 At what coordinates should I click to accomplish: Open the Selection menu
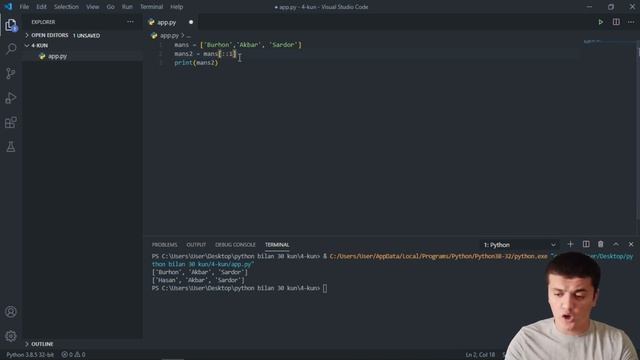tap(66, 7)
